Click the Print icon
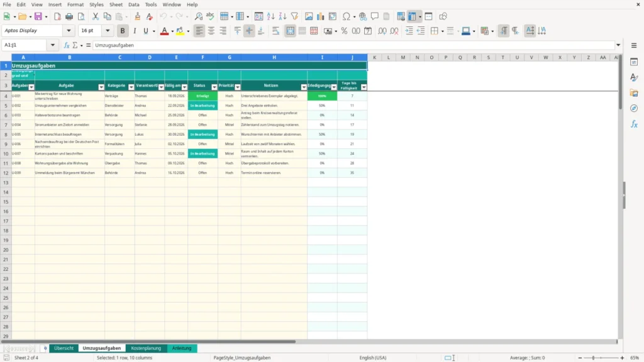Image resolution: width=644 pixels, height=362 pixels. point(69,16)
